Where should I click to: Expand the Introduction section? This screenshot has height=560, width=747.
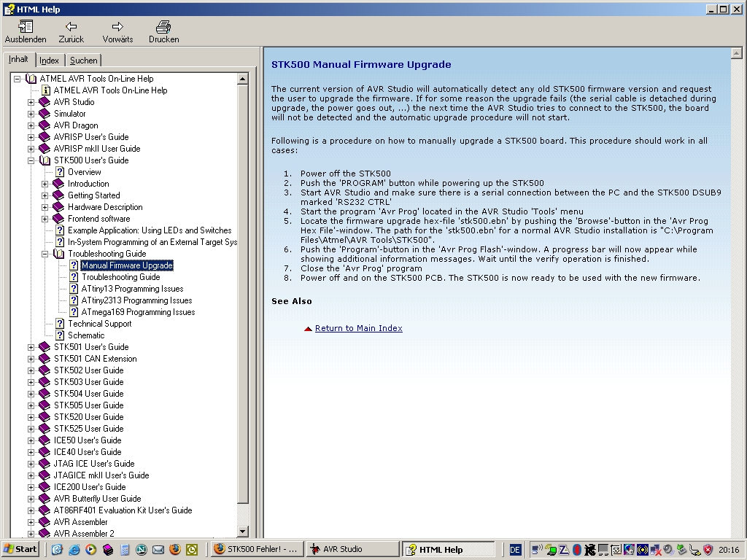pyautogui.click(x=44, y=184)
